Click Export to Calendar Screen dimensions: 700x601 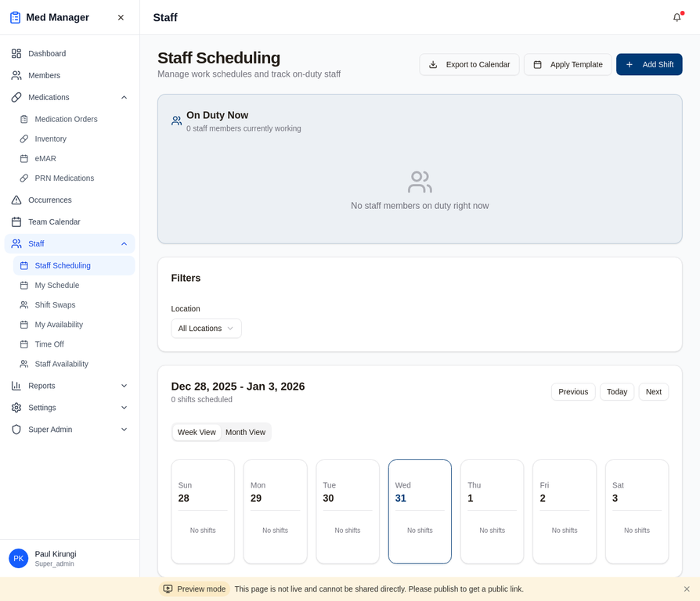click(x=469, y=64)
